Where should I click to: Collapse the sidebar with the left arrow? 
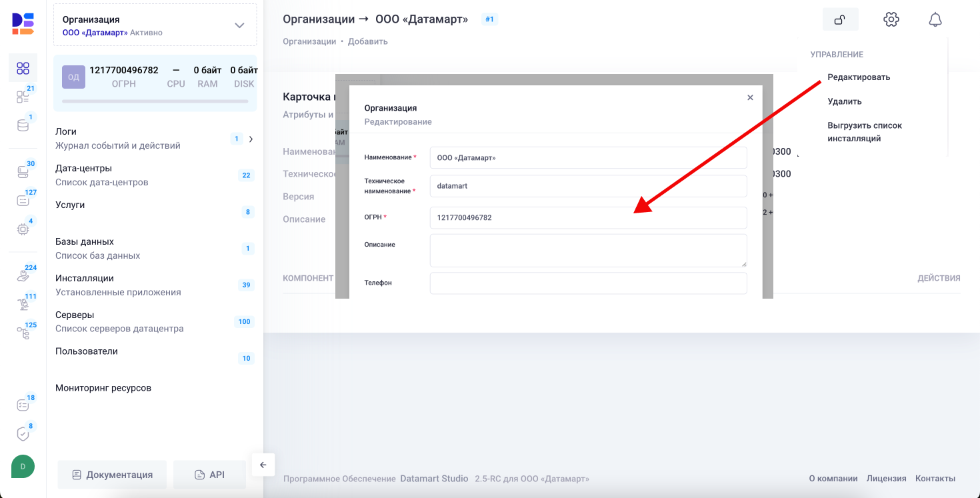[x=263, y=465]
